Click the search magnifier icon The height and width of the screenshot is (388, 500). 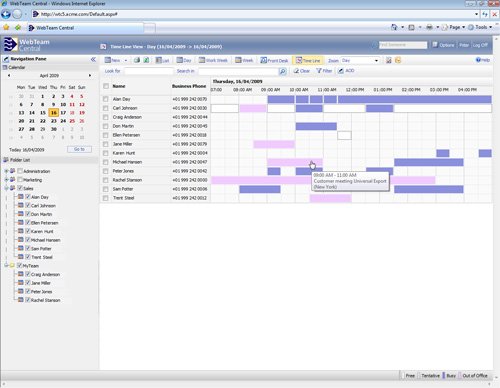click(x=282, y=71)
